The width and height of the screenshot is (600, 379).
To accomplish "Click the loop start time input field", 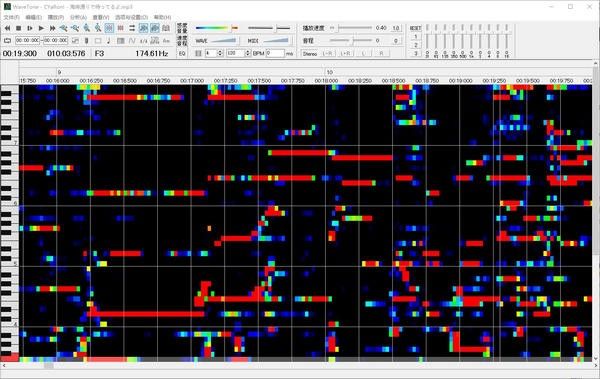I will click(28, 41).
